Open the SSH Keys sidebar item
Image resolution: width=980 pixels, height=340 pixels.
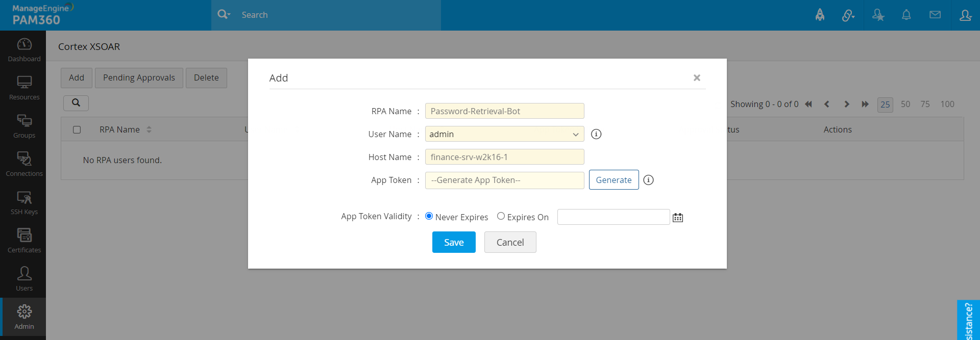pos(24,202)
